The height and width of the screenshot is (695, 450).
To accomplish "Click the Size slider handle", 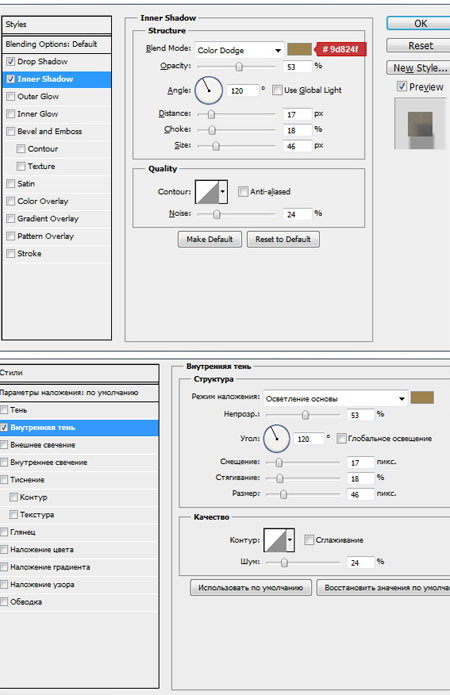I will [x=215, y=146].
